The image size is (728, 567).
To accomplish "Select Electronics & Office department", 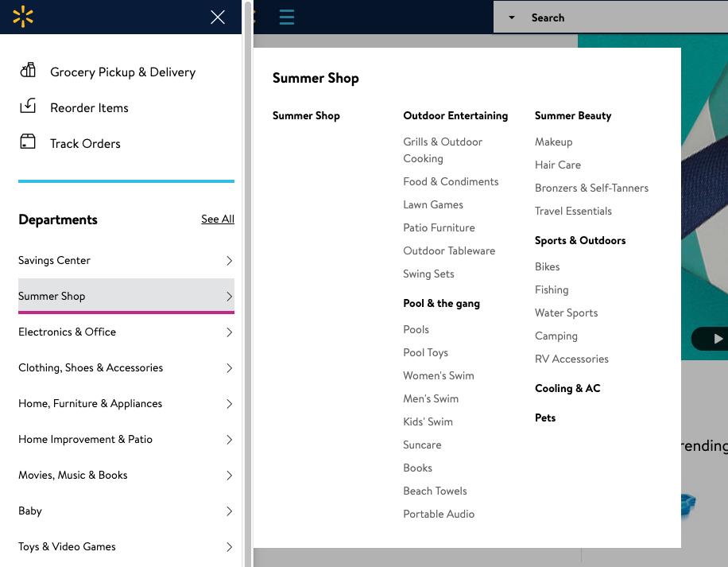I will pos(126,332).
